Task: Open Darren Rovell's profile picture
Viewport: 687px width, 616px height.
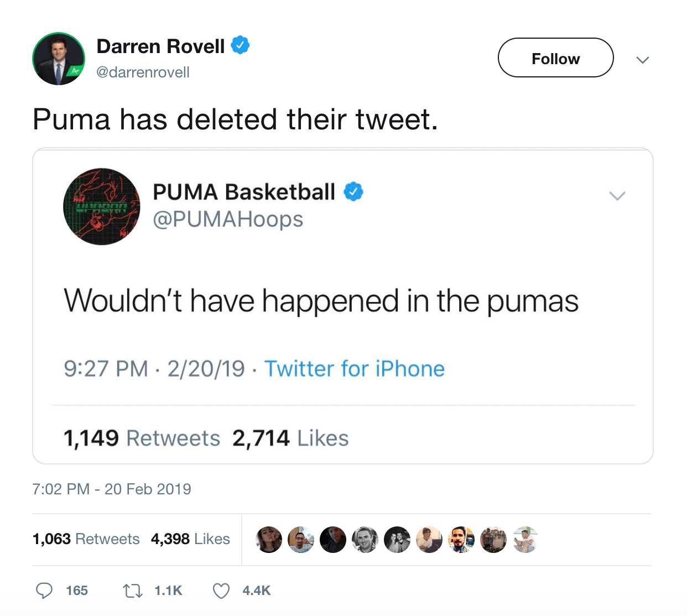Action: click(59, 59)
